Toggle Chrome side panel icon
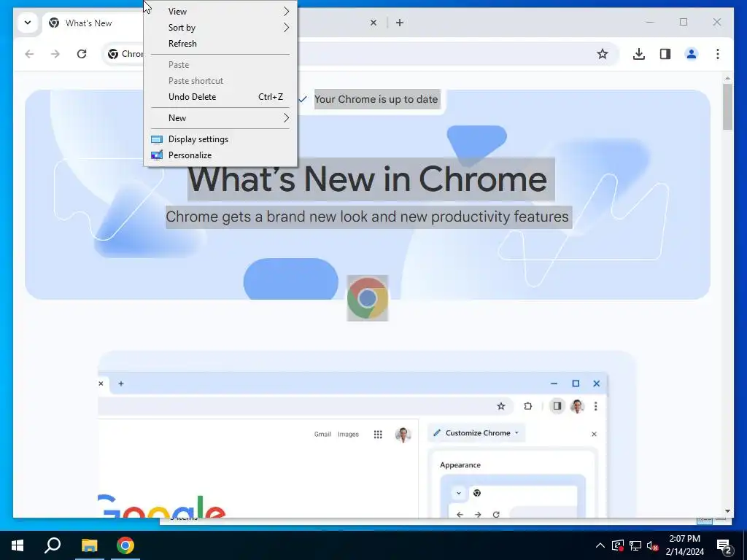Image resolution: width=747 pixels, height=560 pixels. coord(665,54)
